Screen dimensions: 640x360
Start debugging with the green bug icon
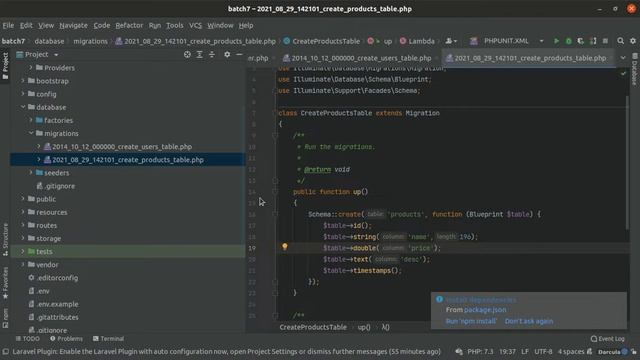click(x=569, y=41)
